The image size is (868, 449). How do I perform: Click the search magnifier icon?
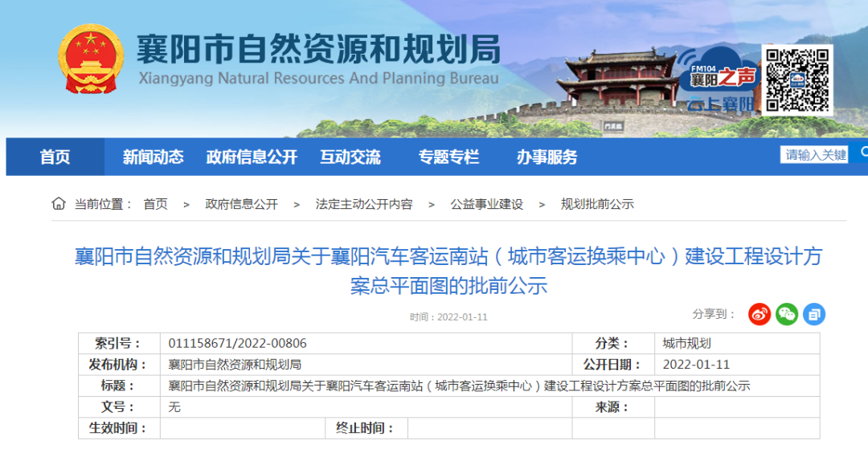863,153
